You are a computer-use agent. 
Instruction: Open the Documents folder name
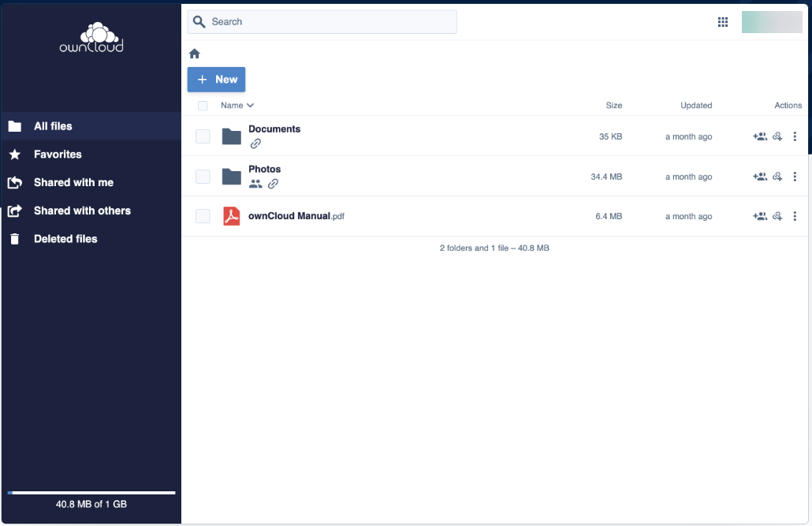point(274,129)
